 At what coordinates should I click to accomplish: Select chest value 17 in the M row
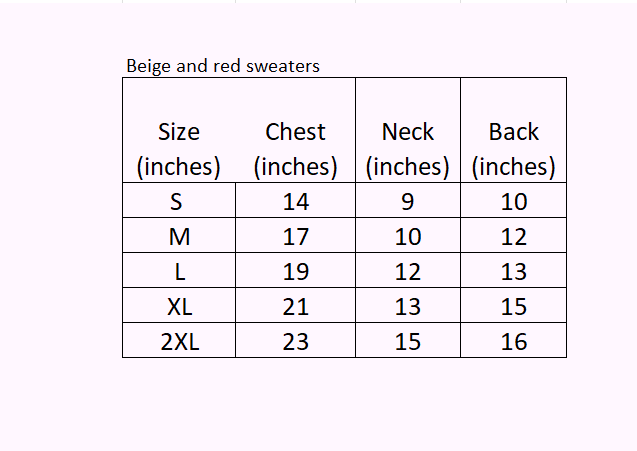[x=296, y=237]
